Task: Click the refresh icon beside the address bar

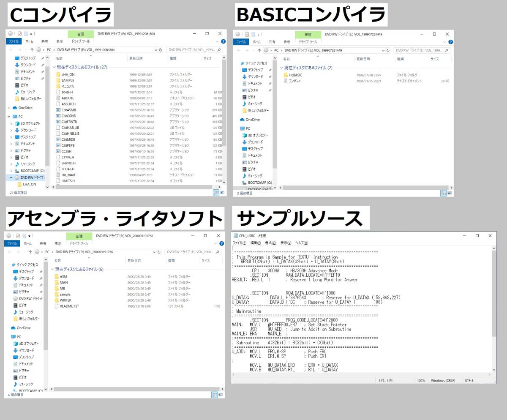Action: coord(161,49)
